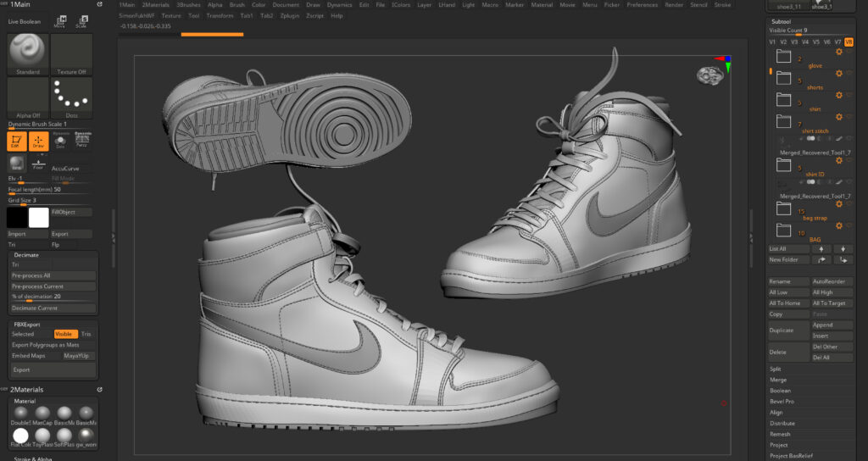Collapse the FBXExport section header
868x461 pixels.
pos(26,325)
